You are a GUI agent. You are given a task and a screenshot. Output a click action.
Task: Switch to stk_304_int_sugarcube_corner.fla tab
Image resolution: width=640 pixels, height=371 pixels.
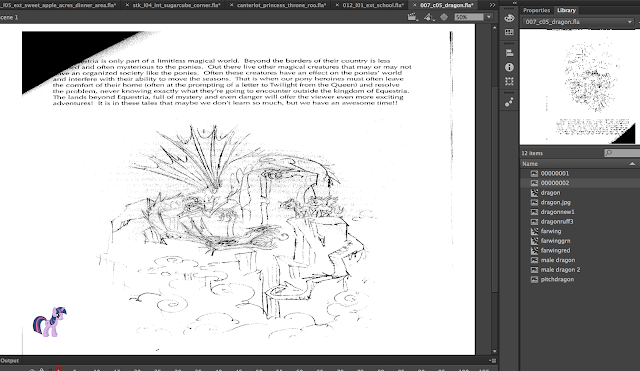176,5
